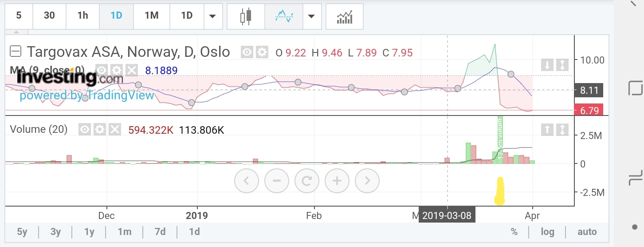Expand the time interval dropdown arrow

[x=212, y=16]
